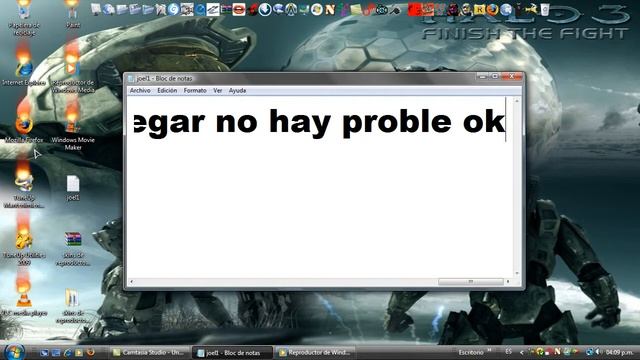
Task: Click the red lips dock icon
Action: pos(239,9)
